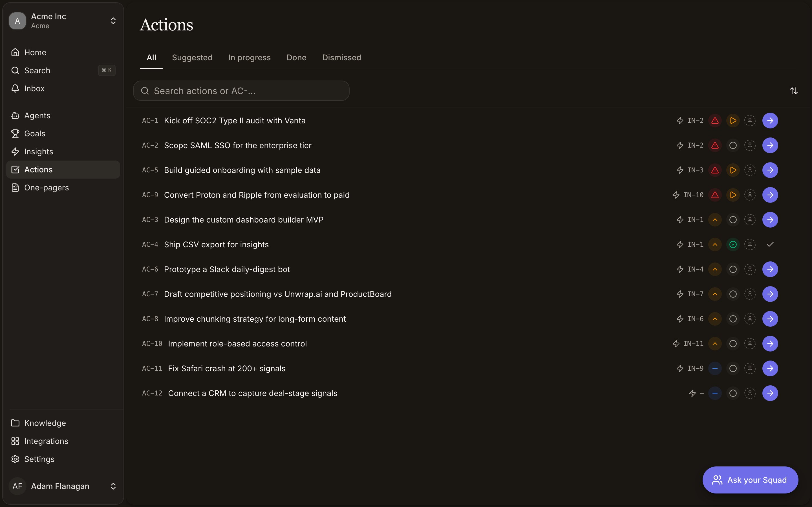The height and width of the screenshot is (507, 812).
Task: Expand the Acme Inc workspace switcher
Action: pyautogui.click(x=63, y=21)
